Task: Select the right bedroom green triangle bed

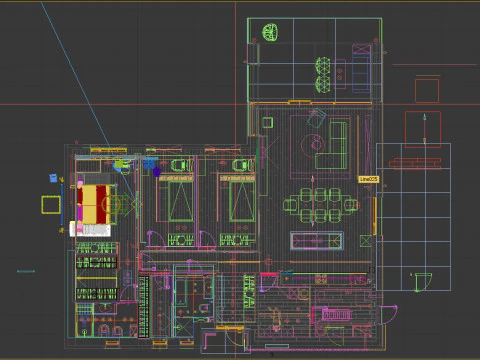Action: point(242,201)
